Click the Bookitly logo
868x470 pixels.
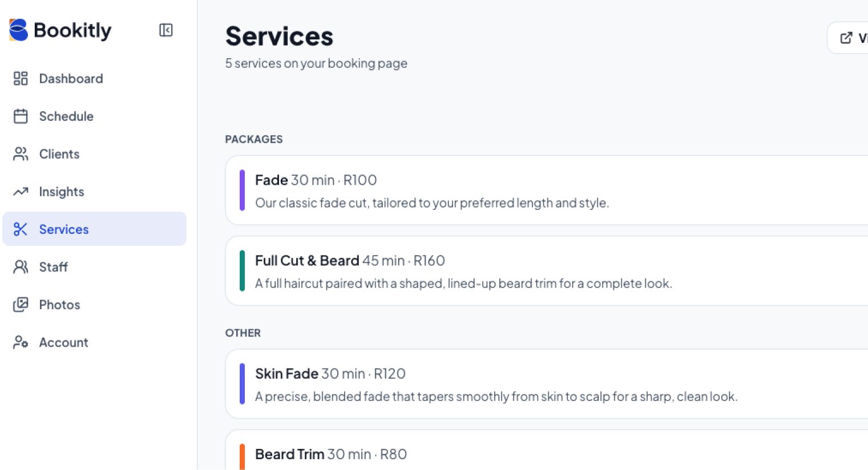[x=60, y=30]
